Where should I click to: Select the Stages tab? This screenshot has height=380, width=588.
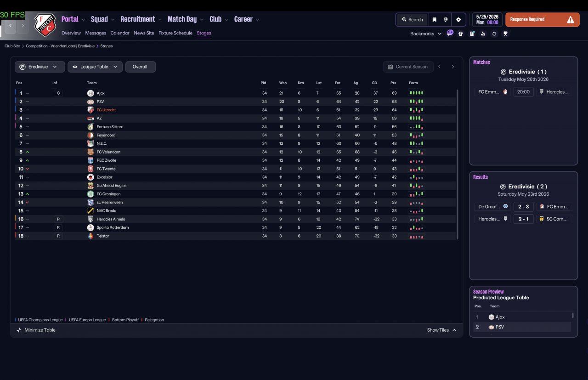(x=204, y=33)
